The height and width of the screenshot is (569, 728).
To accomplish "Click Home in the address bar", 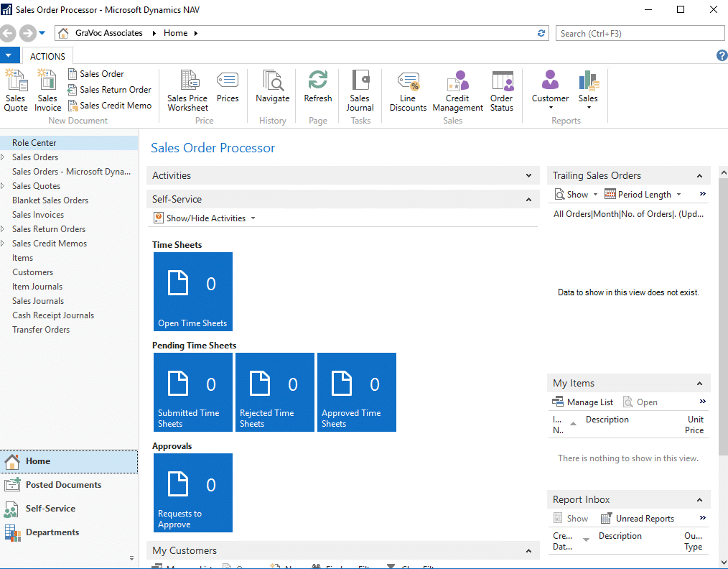I will pyautogui.click(x=175, y=33).
